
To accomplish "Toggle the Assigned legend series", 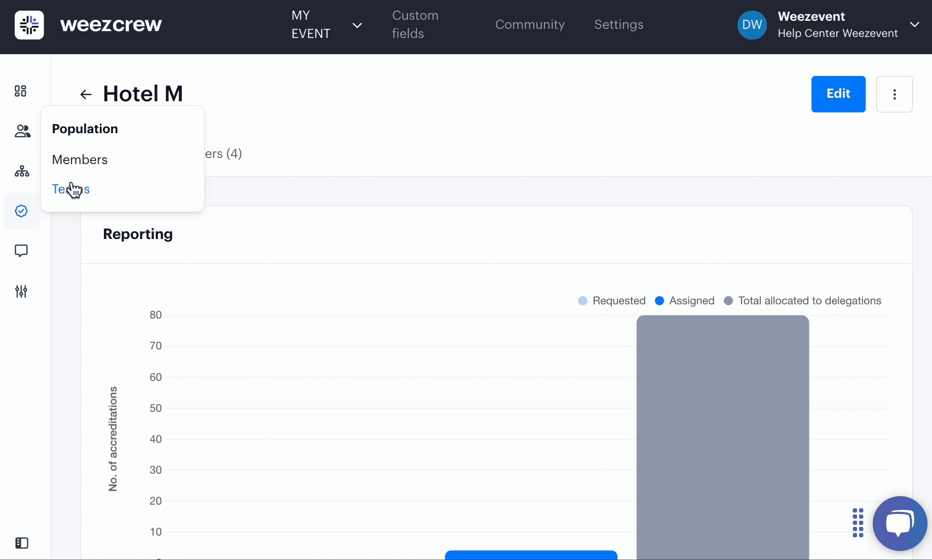I will (685, 301).
